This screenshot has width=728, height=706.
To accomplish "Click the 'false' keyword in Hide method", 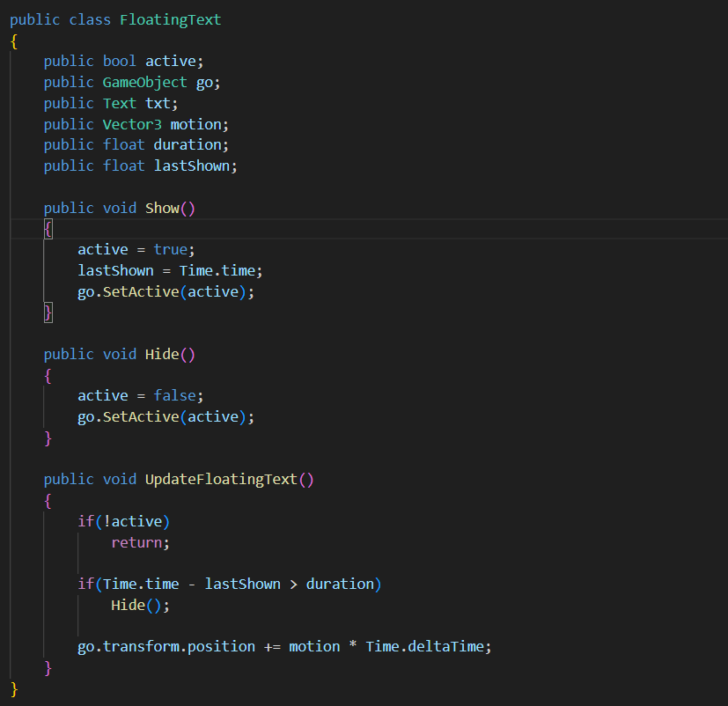I will (174, 395).
